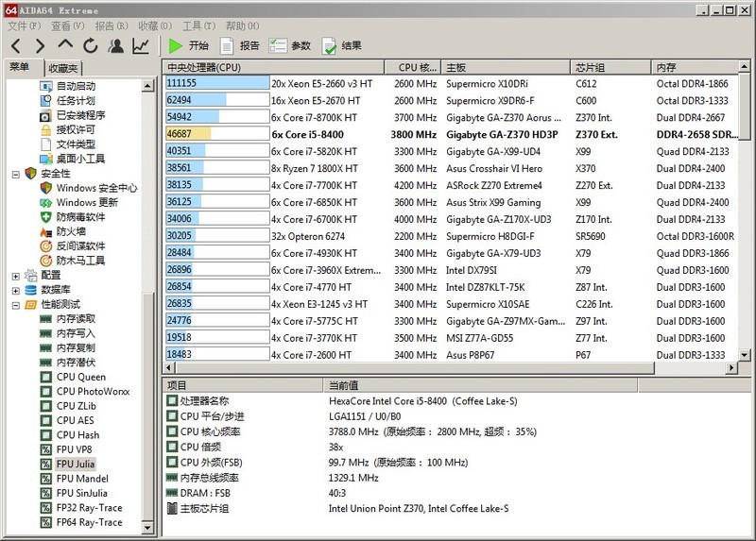Select 自动启动 in the tree
This screenshot has width=756, height=541.
(76, 86)
